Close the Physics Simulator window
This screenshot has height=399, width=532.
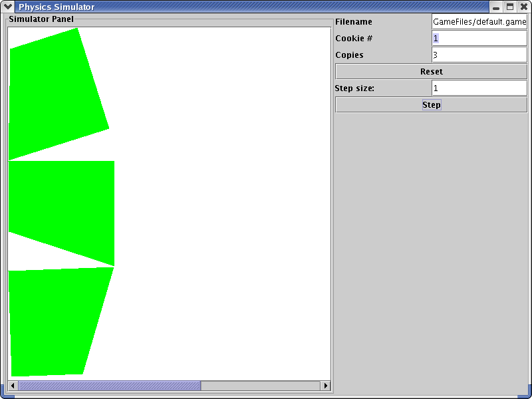point(524,7)
